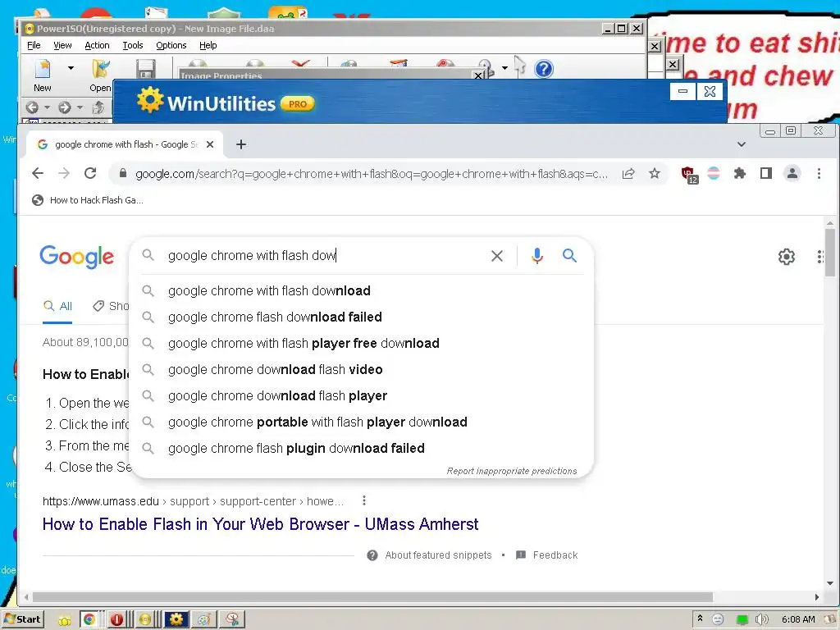Image resolution: width=840 pixels, height=630 pixels.
Task: Pick 'with flash player free download' suggestion
Action: pos(362,344)
